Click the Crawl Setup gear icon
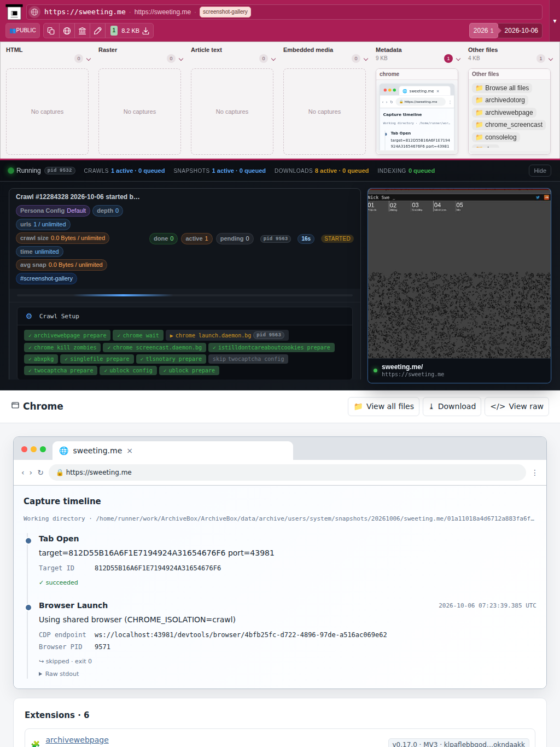This screenshot has width=560, height=747. point(29,316)
